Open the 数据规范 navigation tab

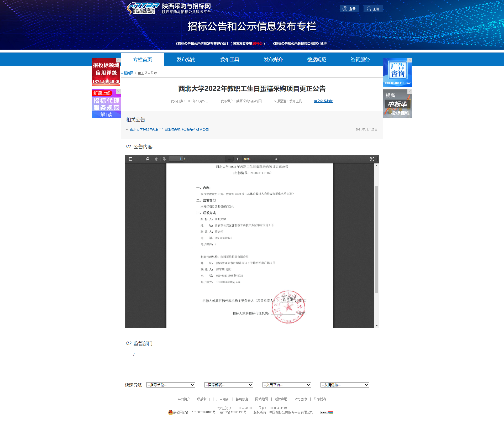[x=317, y=60]
